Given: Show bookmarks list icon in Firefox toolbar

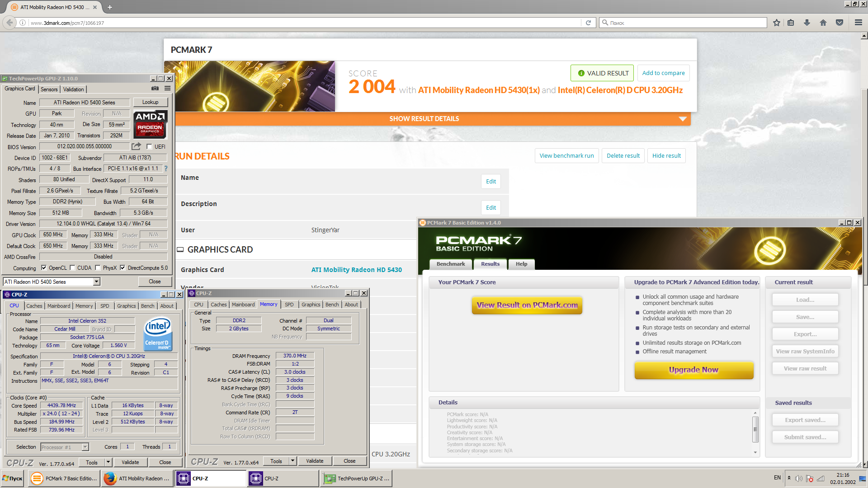Looking at the screenshot, I should (791, 23).
